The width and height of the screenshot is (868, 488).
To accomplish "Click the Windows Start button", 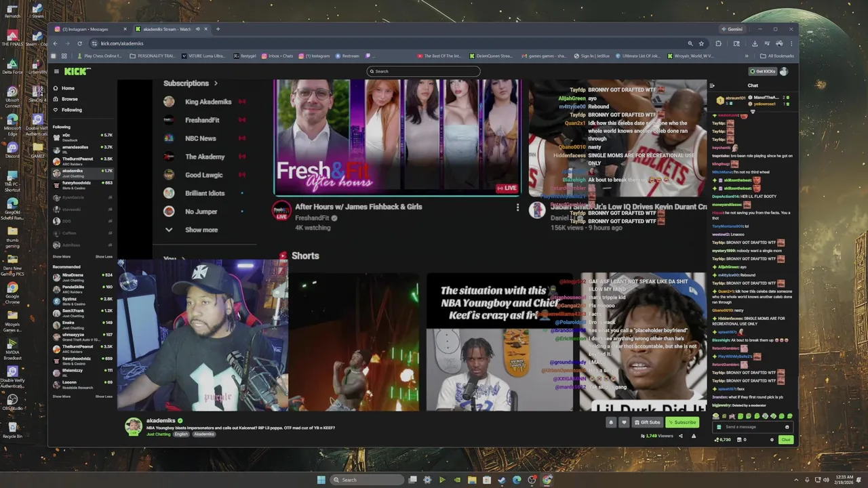I will point(321,480).
